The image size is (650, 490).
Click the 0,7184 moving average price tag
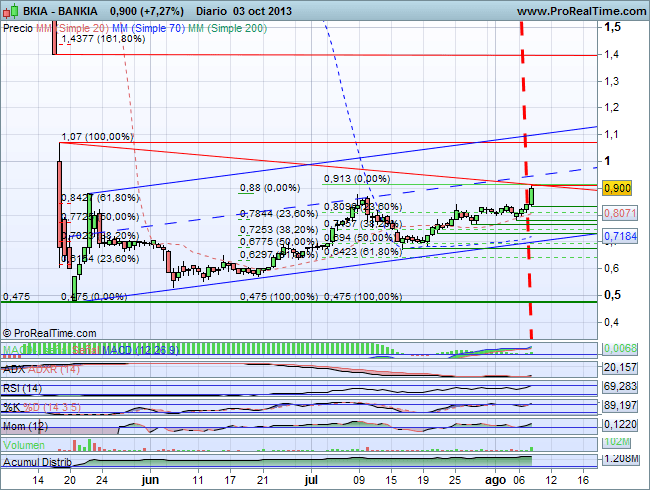[620, 236]
